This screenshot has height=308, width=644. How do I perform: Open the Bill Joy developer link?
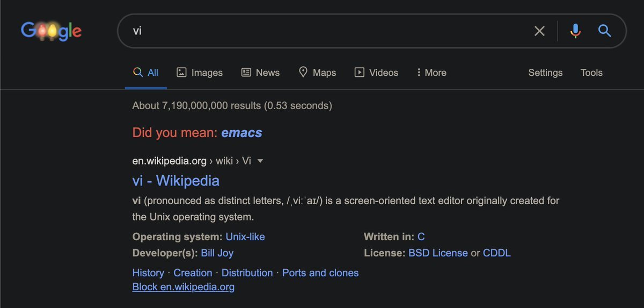[x=217, y=253]
